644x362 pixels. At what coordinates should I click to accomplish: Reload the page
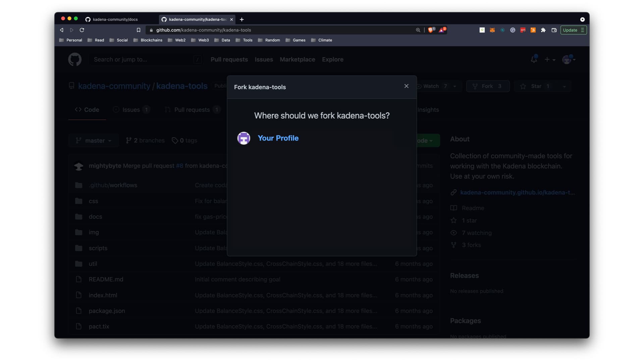tap(82, 30)
